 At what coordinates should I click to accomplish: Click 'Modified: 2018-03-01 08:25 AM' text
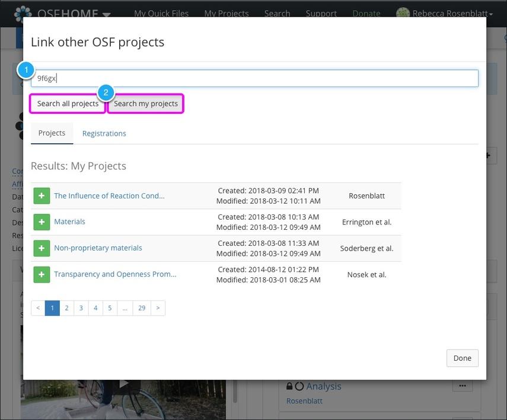point(269,280)
